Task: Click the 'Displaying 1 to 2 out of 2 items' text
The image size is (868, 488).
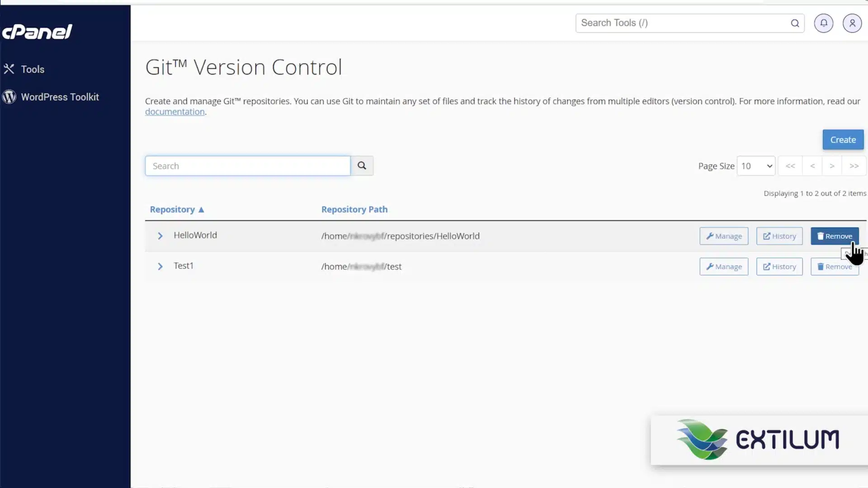Action: pos(815,193)
